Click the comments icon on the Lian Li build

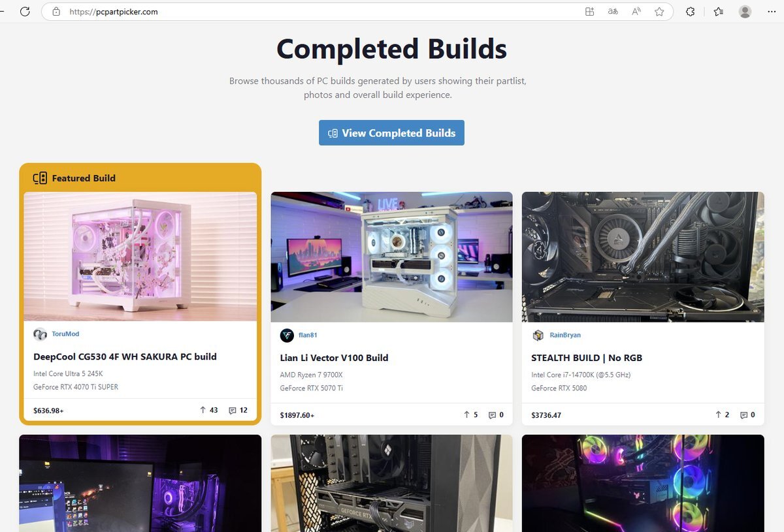pyautogui.click(x=493, y=415)
